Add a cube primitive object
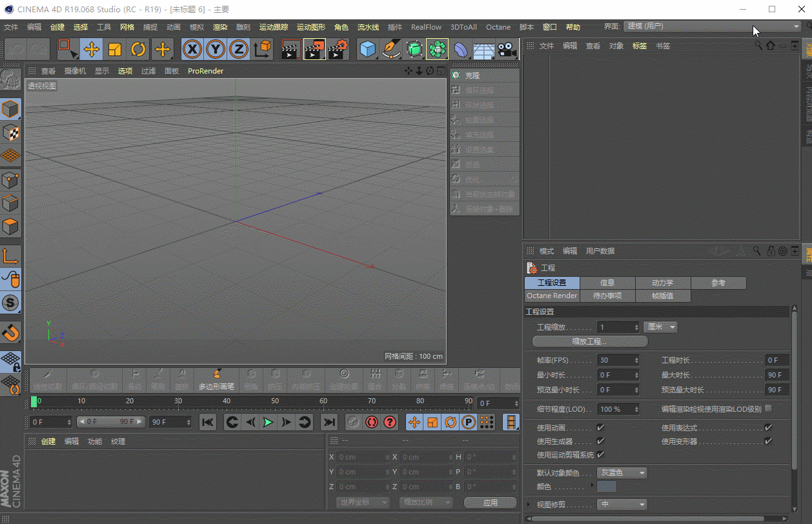The width and height of the screenshot is (812, 524). [x=367, y=49]
